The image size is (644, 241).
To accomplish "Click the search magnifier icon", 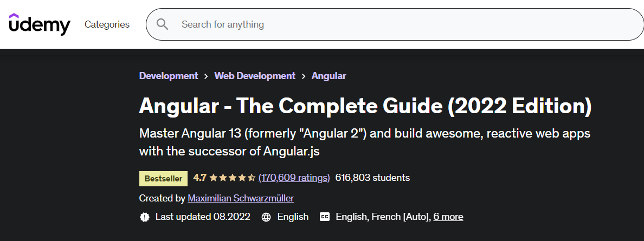I will point(162,24).
